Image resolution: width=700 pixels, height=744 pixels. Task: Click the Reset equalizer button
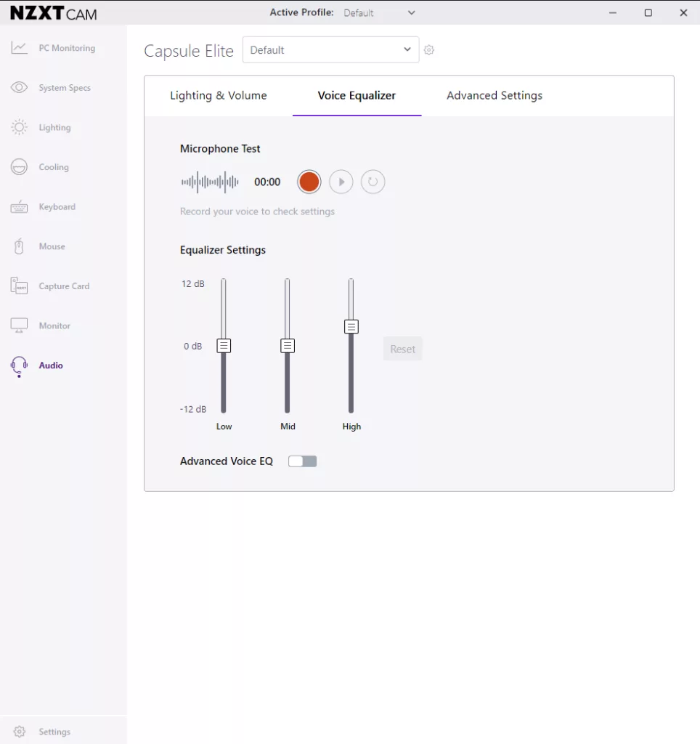click(x=402, y=349)
